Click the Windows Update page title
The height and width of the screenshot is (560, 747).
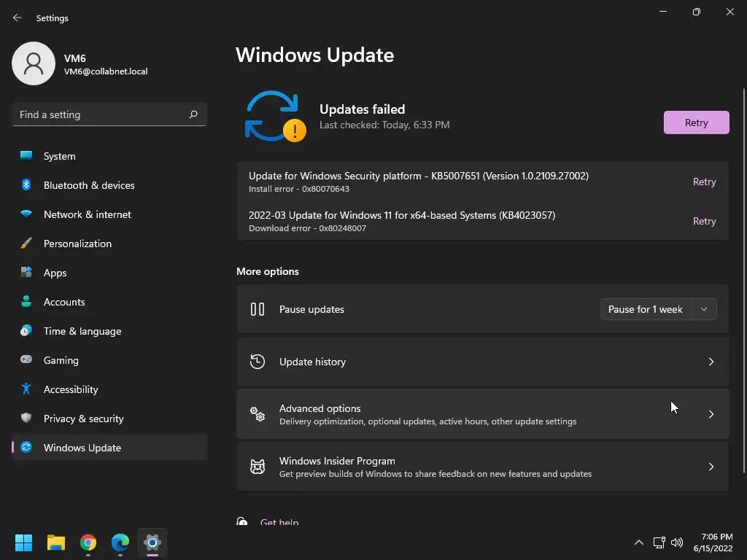(x=314, y=55)
